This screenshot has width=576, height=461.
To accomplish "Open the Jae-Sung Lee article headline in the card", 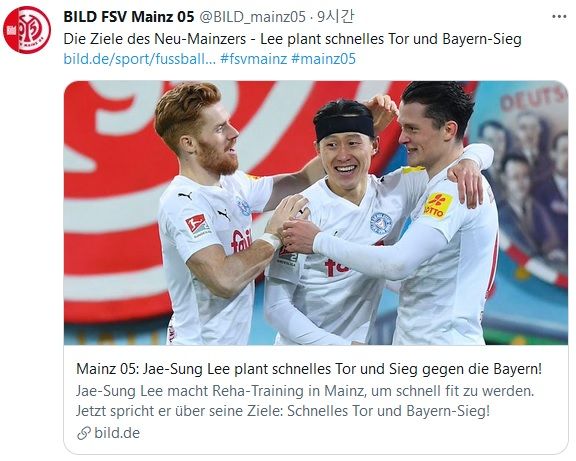I will pyautogui.click(x=309, y=368).
